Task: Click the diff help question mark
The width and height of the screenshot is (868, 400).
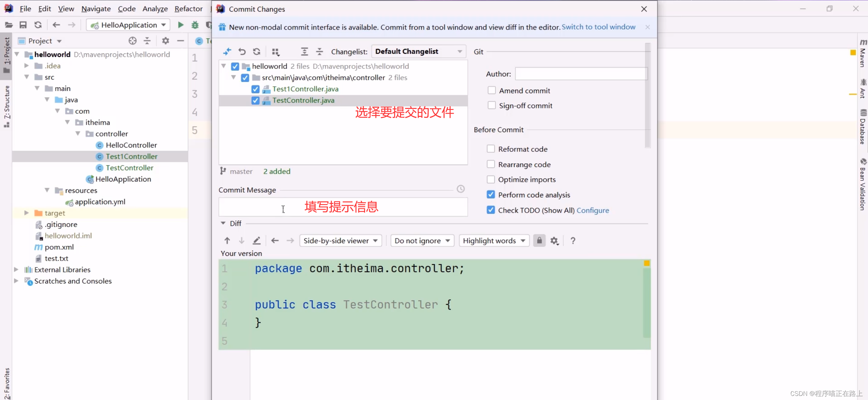Action: [x=573, y=241]
